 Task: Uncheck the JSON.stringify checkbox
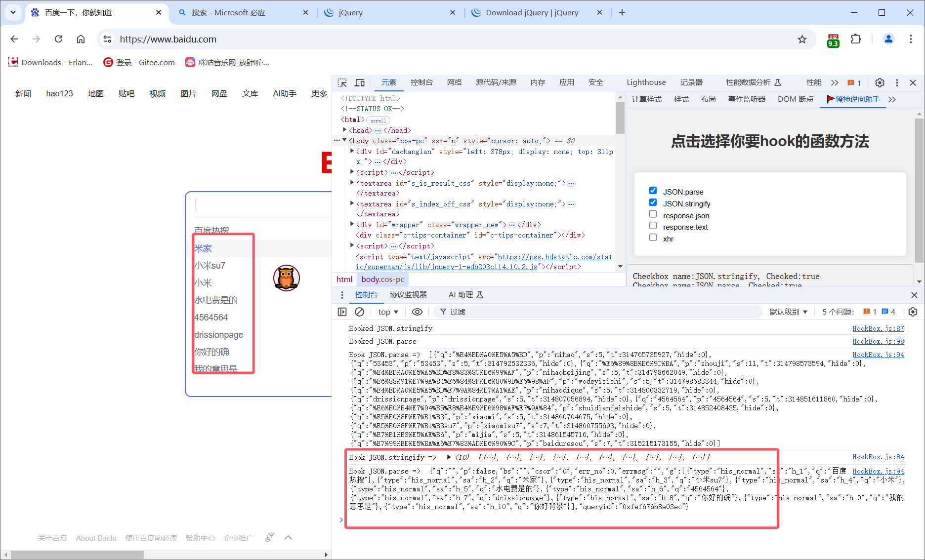653,202
